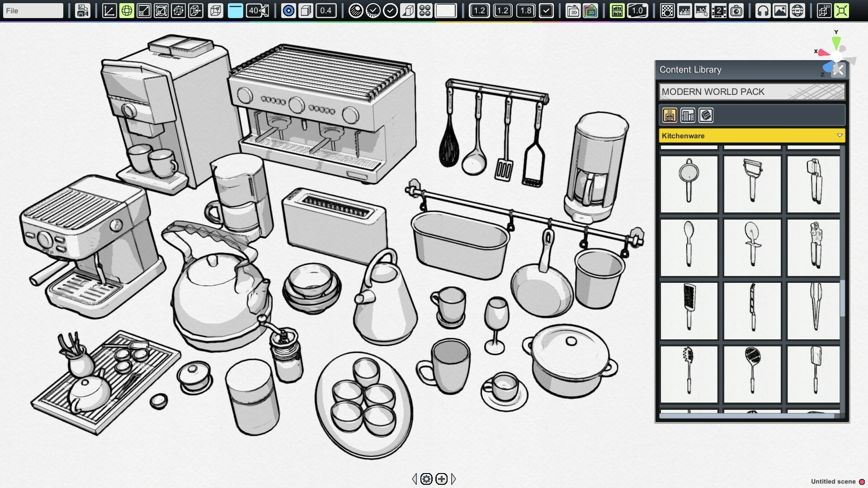The image size is (868, 488).
Task: Toggle the green fullscreen expand icon at top right
Action: click(842, 10)
